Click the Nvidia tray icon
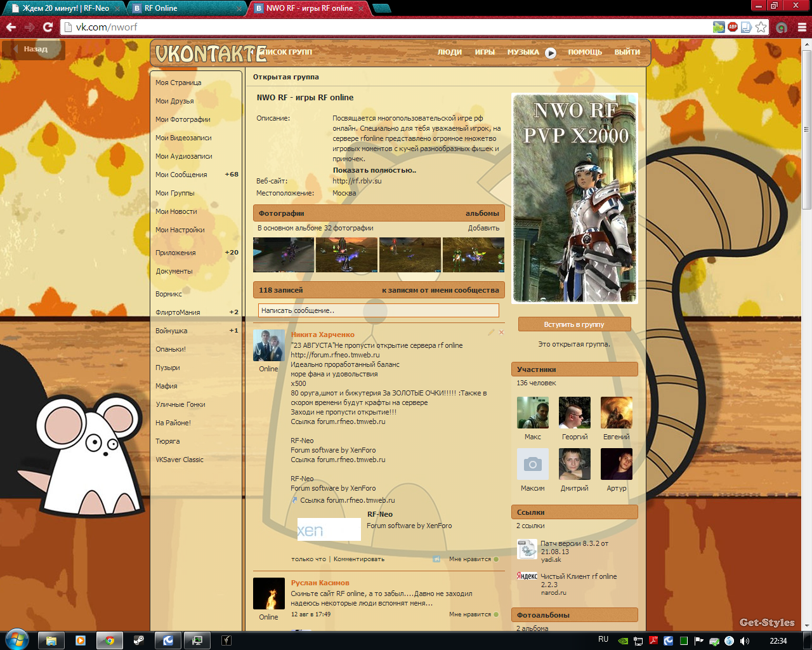 623,641
